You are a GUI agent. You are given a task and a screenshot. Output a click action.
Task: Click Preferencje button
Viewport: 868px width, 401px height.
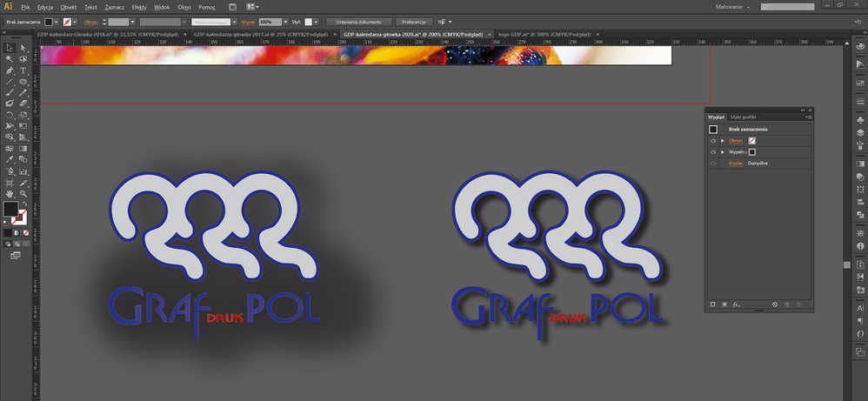click(x=413, y=22)
